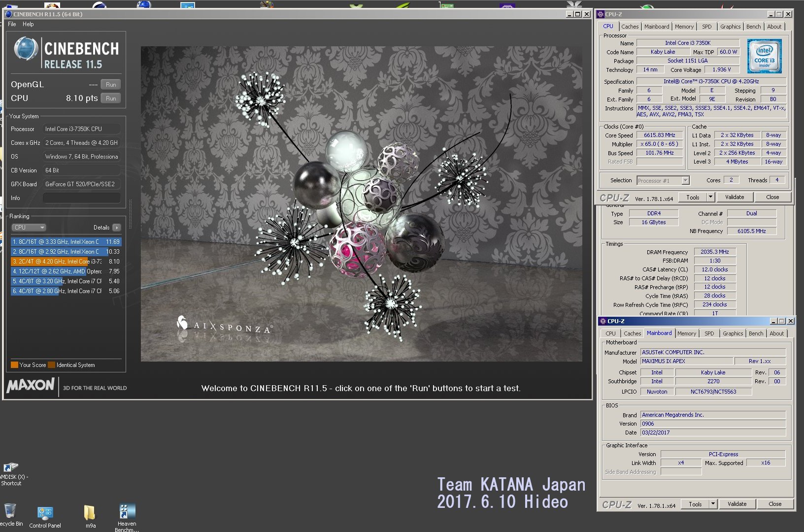
Task: Select ranking row 2 Xeon 10.33
Action: point(66,252)
